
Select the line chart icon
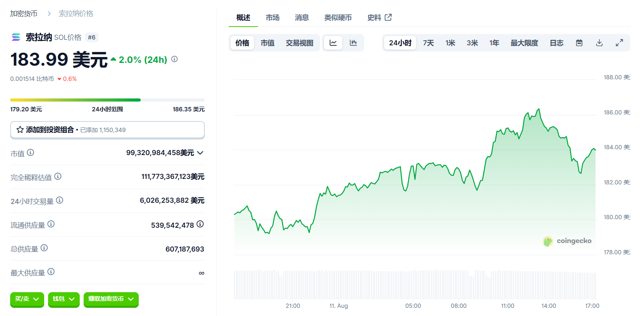(333, 43)
